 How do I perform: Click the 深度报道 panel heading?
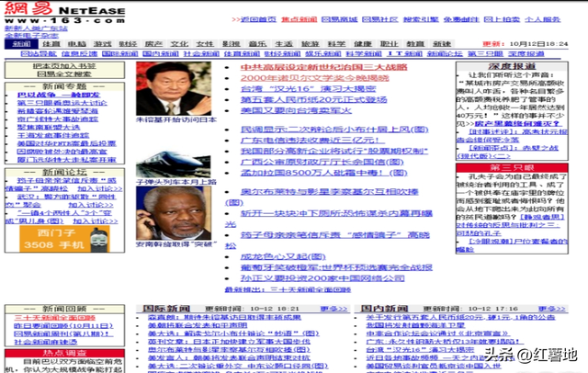coord(512,66)
